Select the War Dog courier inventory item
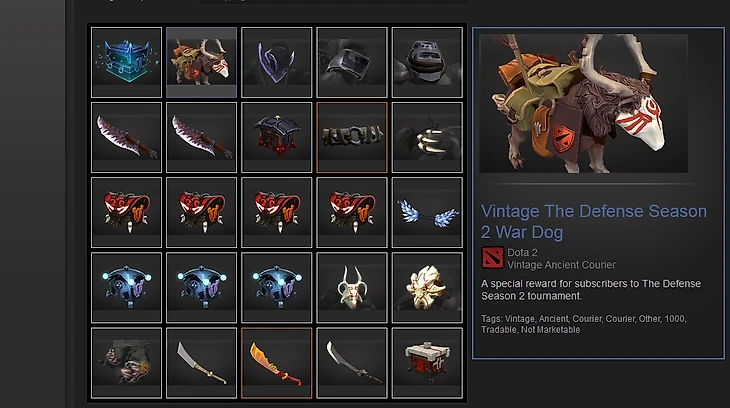The image size is (730, 408). [x=202, y=62]
